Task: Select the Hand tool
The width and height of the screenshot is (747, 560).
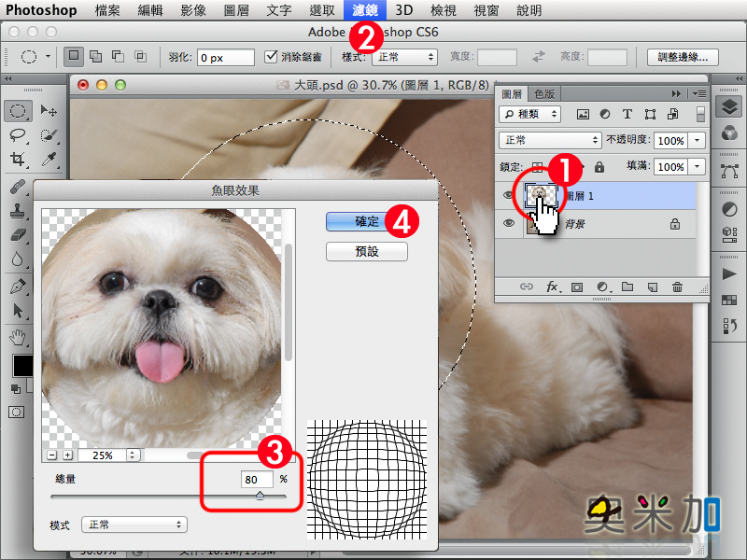Action: click(x=18, y=338)
